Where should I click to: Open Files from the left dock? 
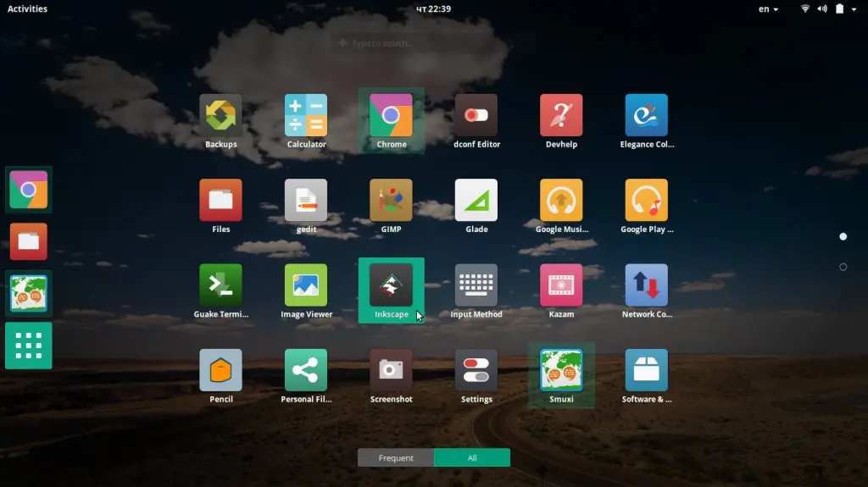(x=29, y=242)
